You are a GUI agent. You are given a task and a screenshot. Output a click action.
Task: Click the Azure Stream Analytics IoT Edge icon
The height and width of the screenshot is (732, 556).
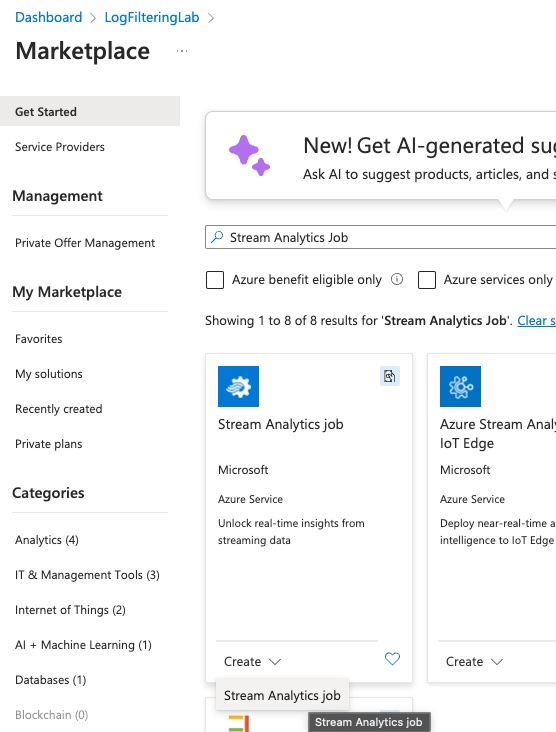460,387
